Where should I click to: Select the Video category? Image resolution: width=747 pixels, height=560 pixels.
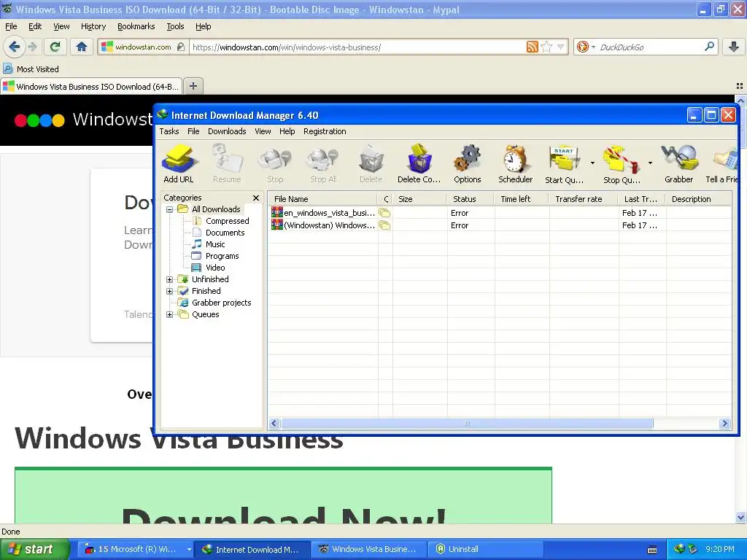click(x=215, y=268)
